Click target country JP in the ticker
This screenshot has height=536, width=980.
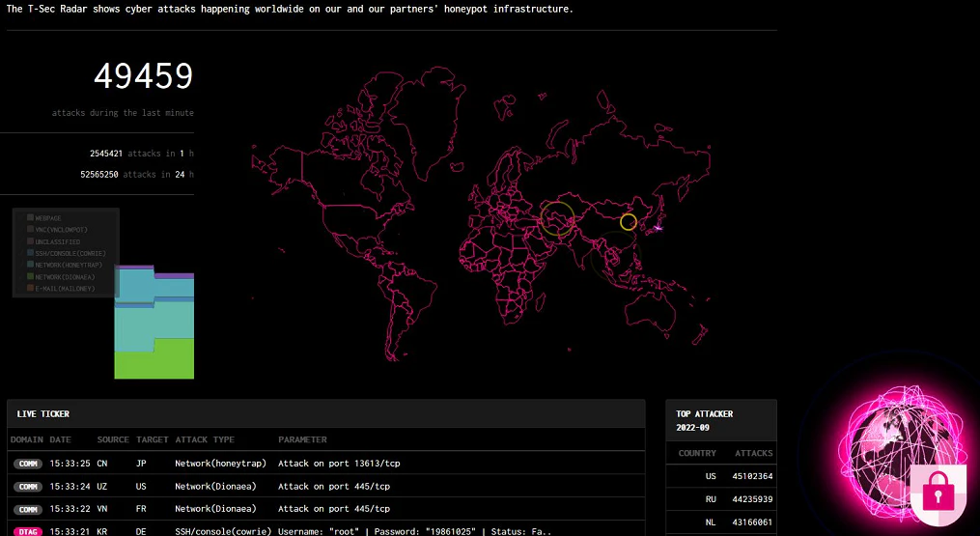coord(141,465)
